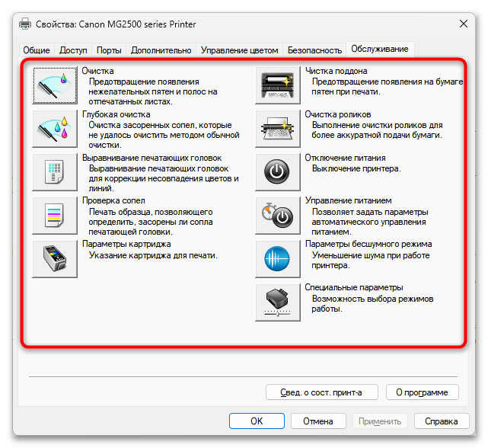Open Выравнивание печатающих головок icon

point(55,172)
